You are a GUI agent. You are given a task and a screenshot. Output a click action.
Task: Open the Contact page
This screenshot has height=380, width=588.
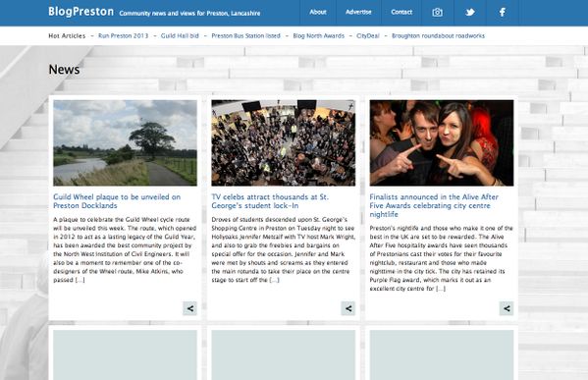pyautogui.click(x=401, y=12)
